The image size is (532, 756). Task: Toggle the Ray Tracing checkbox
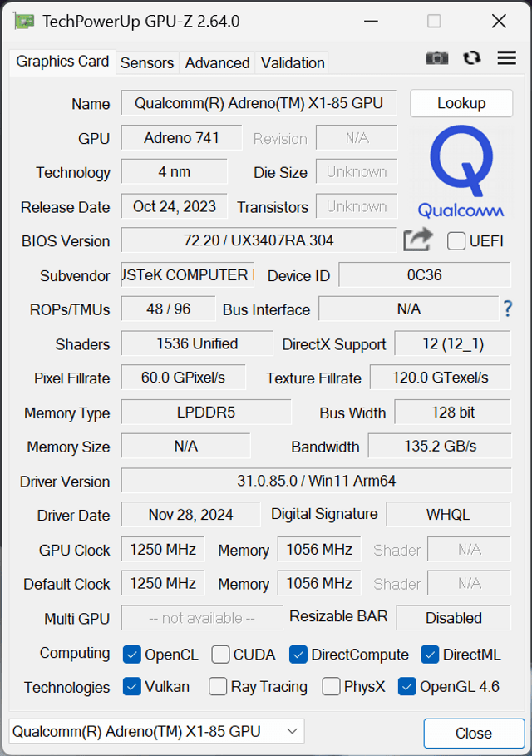click(217, 687)
